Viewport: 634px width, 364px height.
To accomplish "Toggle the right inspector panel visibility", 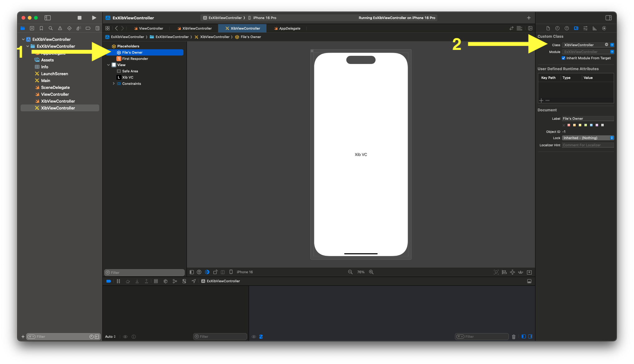I will (608, 18).
